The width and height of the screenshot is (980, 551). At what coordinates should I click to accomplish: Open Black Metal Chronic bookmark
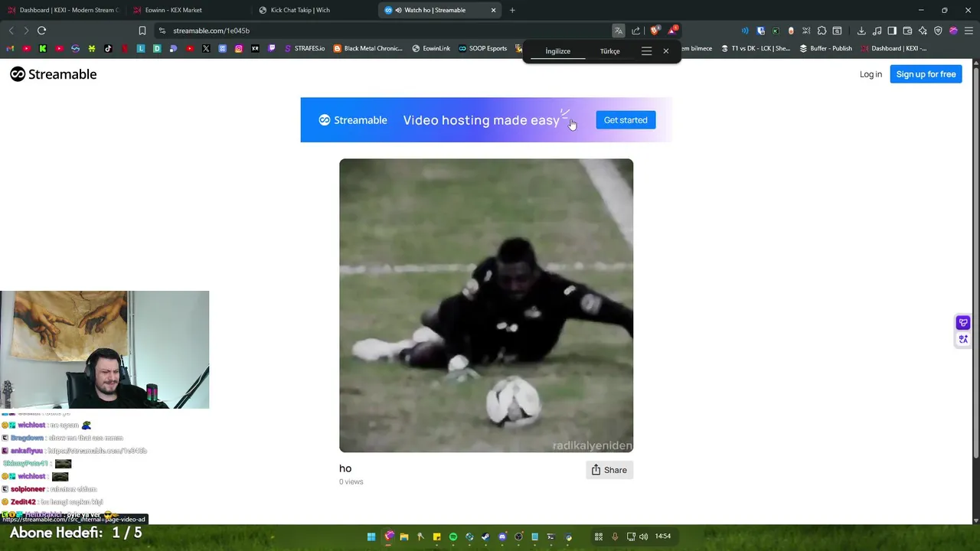click(x=368, y=48)
